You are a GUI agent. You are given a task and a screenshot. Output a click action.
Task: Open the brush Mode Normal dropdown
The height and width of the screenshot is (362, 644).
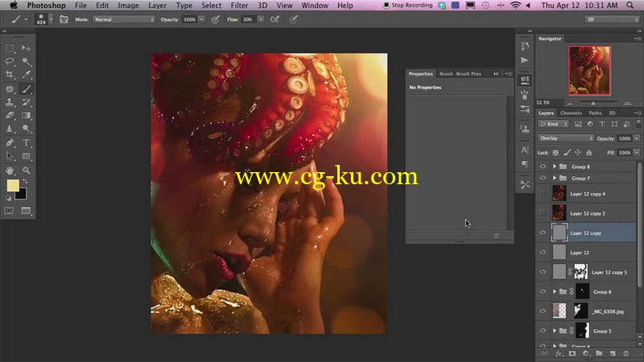point(124,19)
